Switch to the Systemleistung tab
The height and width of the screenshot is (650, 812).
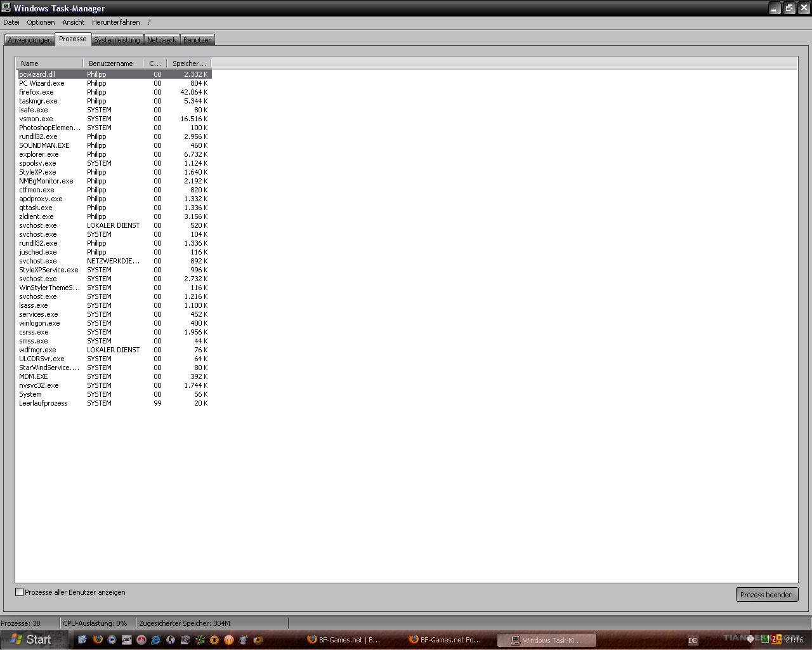coord(117,40)
